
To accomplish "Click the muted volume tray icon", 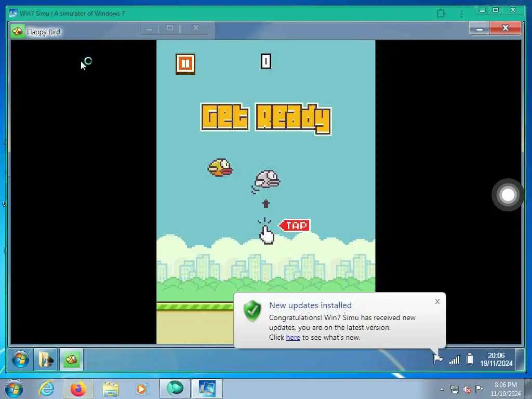I will point(467,390).
